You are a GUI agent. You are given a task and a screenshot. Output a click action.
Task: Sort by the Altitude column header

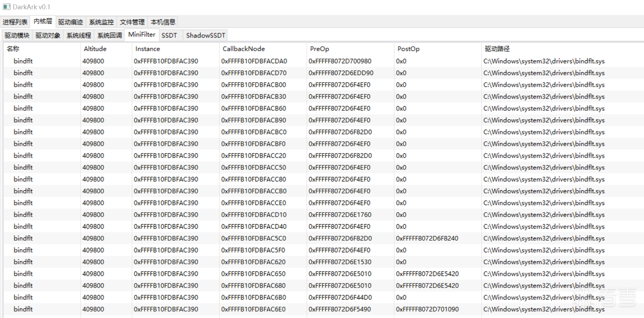tap(95, 49)
